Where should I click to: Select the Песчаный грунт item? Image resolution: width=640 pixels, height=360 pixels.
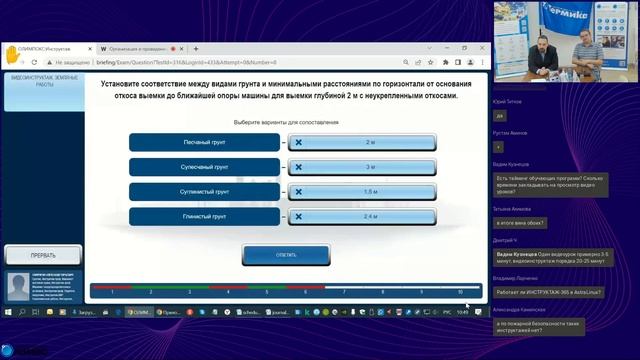click(x=204, y=142)
